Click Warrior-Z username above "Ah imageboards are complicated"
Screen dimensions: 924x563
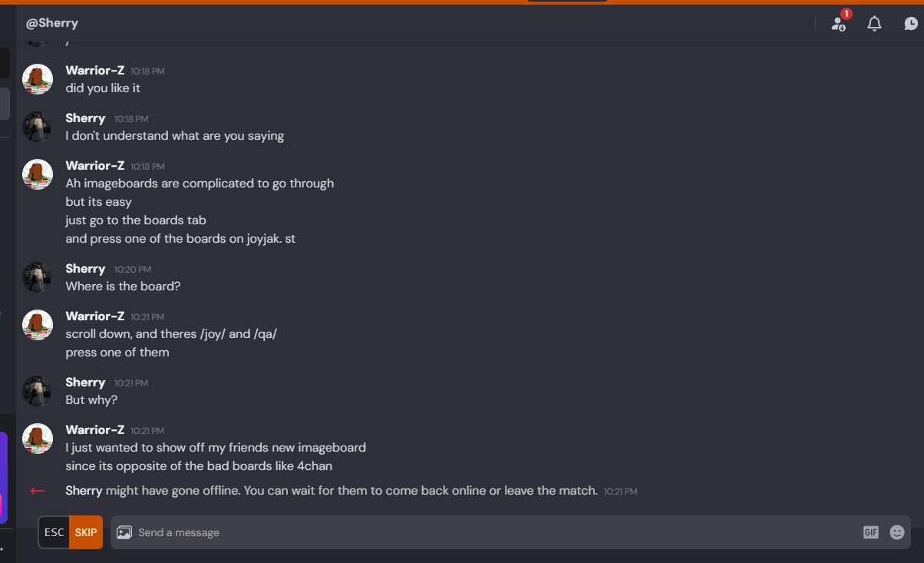(x=95, y=165)
